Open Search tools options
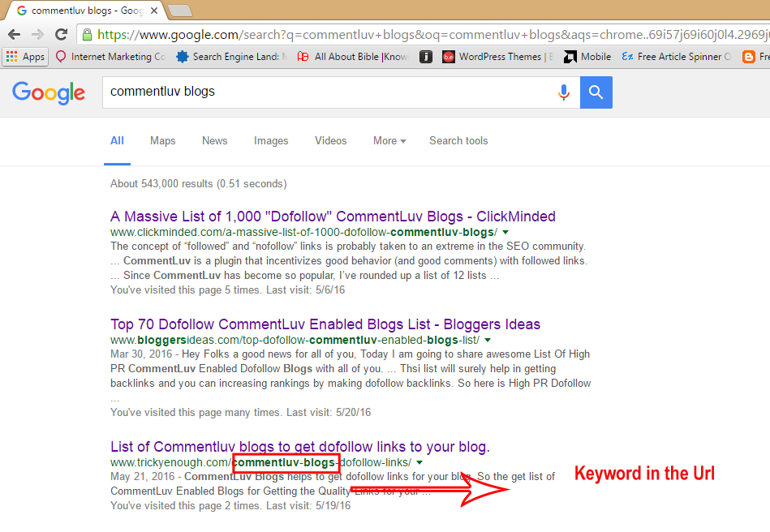This screenshot has height=532, width=770. (x=458, y=141)
